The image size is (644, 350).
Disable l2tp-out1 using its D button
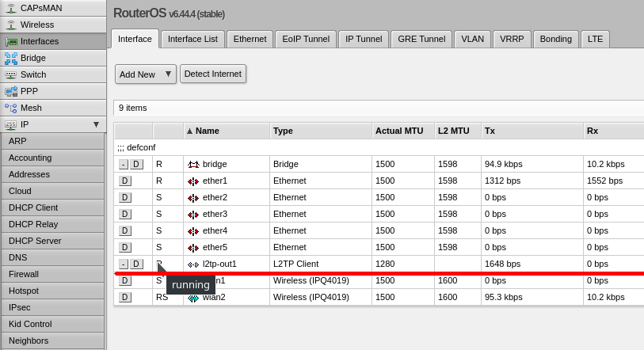136,264
